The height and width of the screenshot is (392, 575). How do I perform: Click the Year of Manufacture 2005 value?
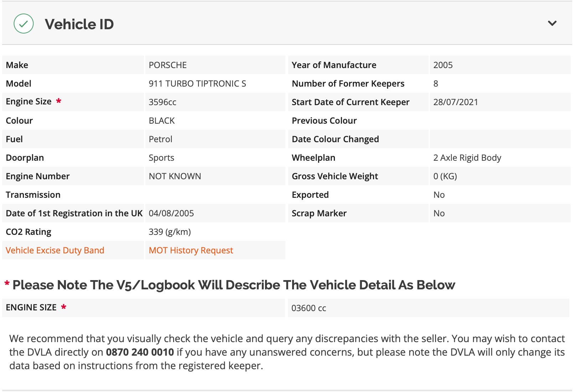pyautogui.click(x=443, y=65)
